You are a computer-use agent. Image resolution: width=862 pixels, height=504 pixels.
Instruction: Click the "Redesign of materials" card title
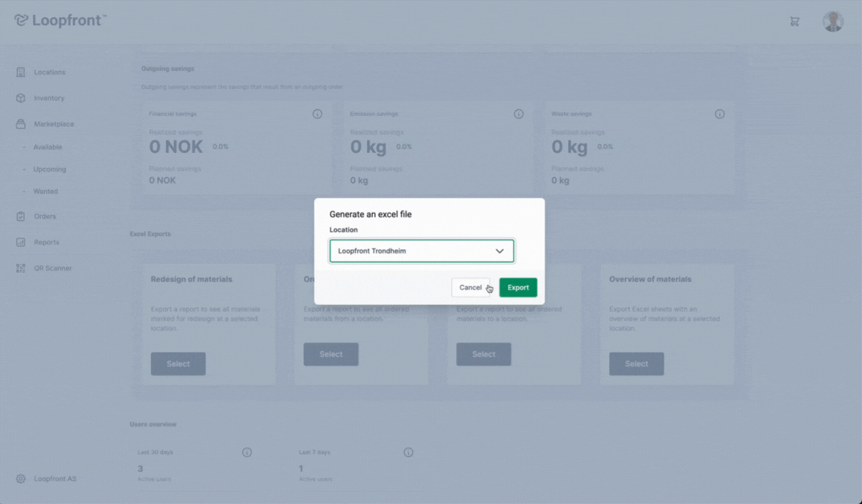[x=192, y=279]
